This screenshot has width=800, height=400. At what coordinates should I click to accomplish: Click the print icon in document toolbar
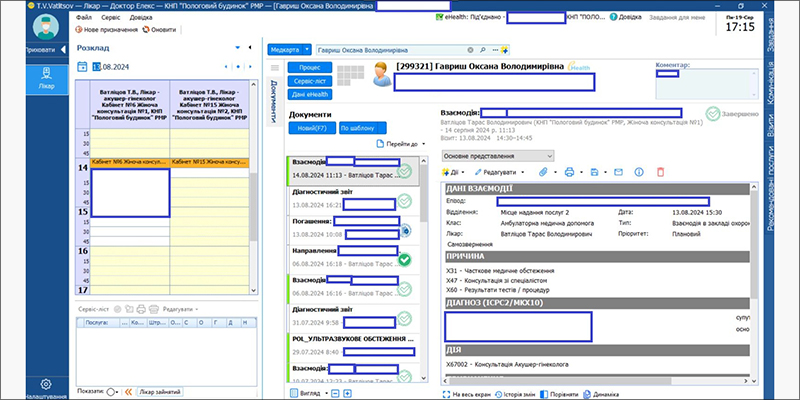[x=567, y=172]
